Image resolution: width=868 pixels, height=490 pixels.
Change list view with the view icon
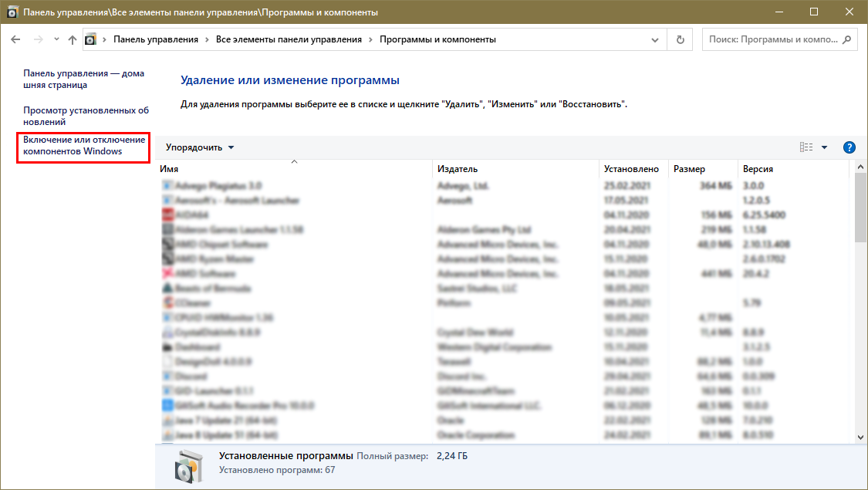(806, 147)
